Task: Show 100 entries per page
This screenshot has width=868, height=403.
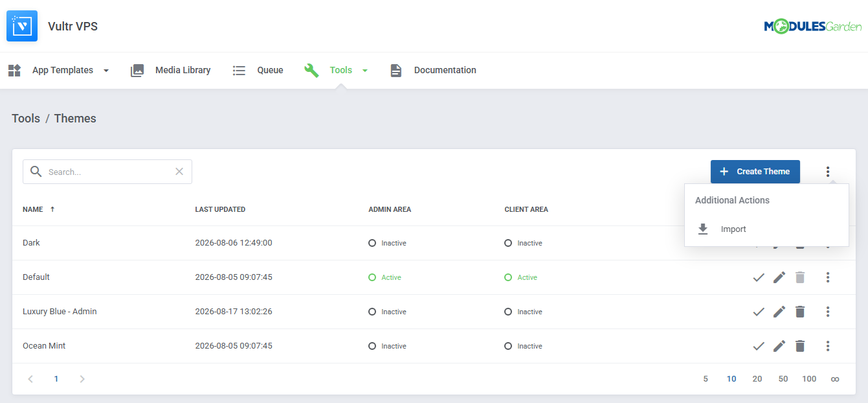Action: click(x=809, y=379)
